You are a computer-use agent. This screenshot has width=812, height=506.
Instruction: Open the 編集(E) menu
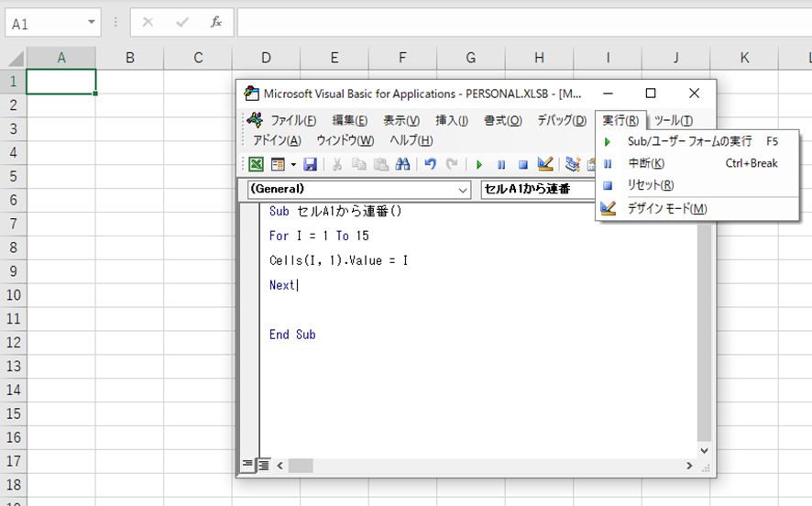pyautogui.click(x=349, y=121)
